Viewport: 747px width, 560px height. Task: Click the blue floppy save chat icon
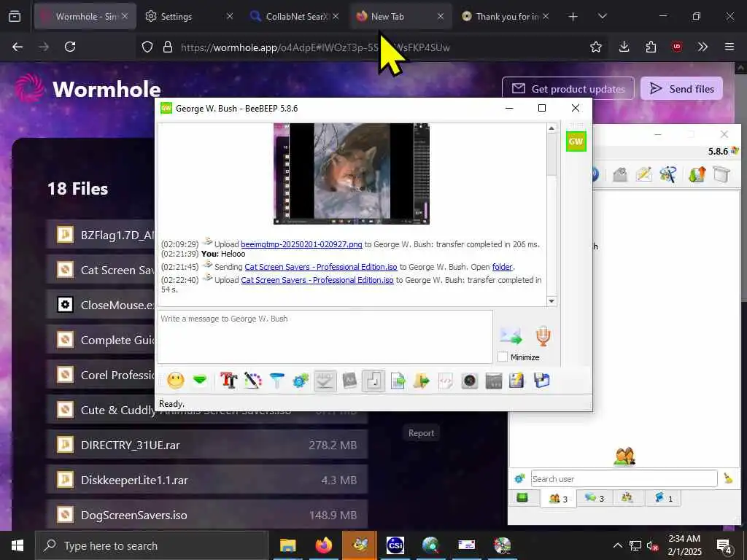(542, 381)
